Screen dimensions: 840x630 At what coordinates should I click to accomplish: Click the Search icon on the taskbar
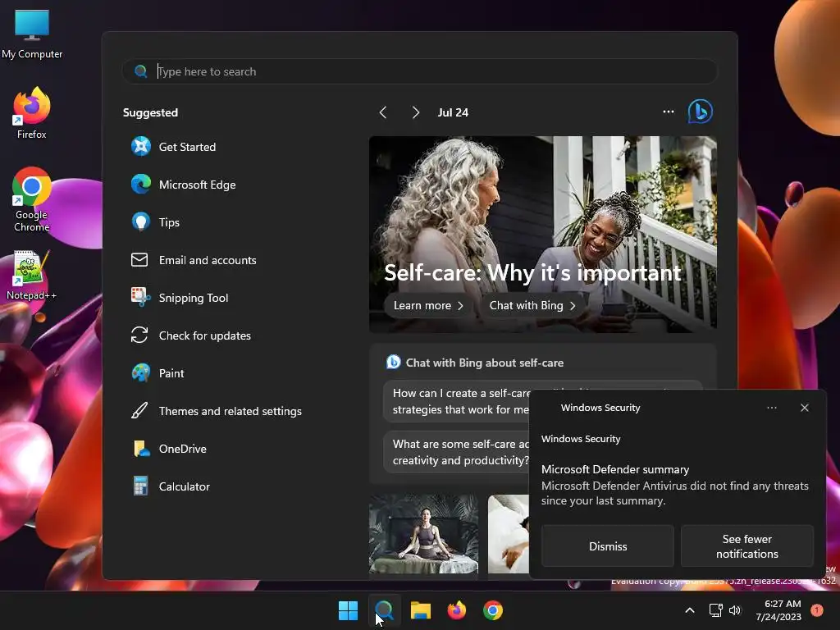tap(384, 610)
